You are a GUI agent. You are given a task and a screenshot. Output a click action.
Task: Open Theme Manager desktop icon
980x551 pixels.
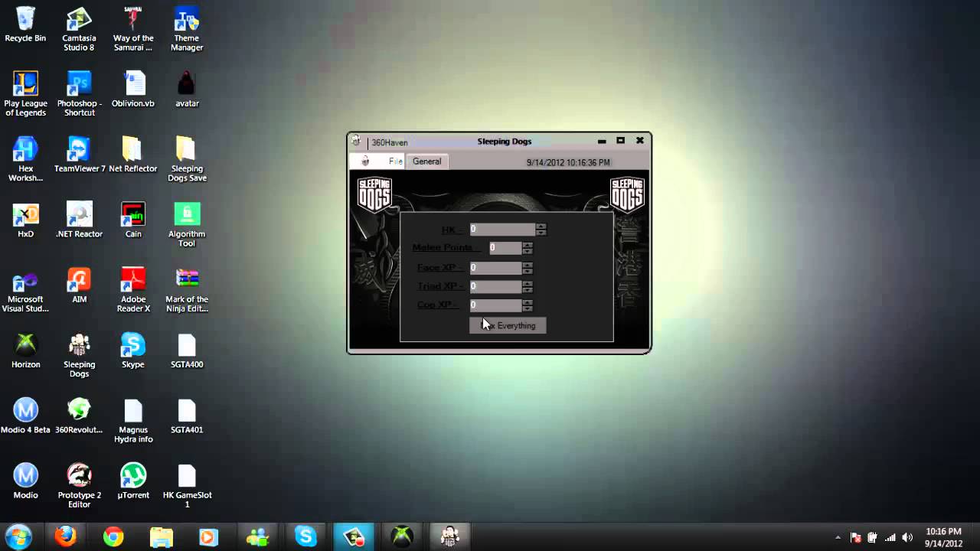click(x=187, y=29)
